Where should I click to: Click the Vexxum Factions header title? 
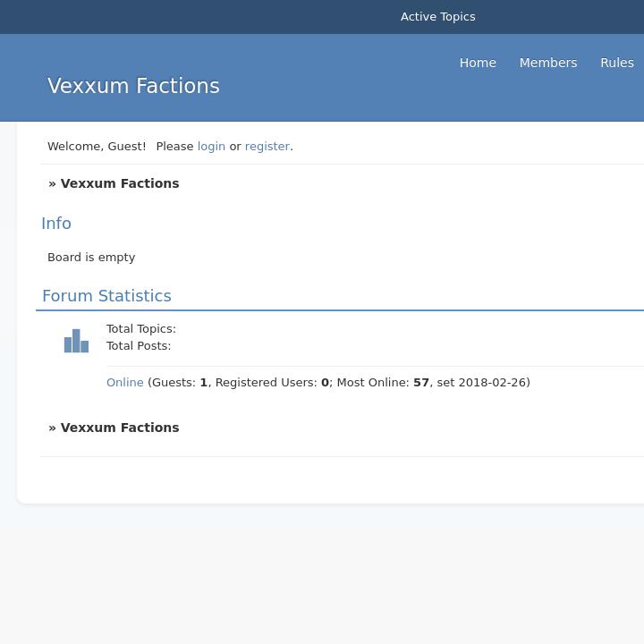(133, 86)
